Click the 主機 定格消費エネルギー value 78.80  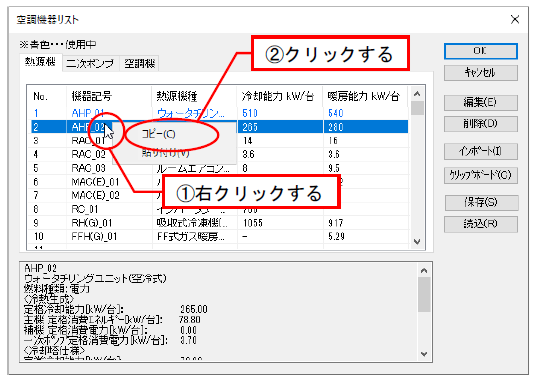tap(190, 320)
